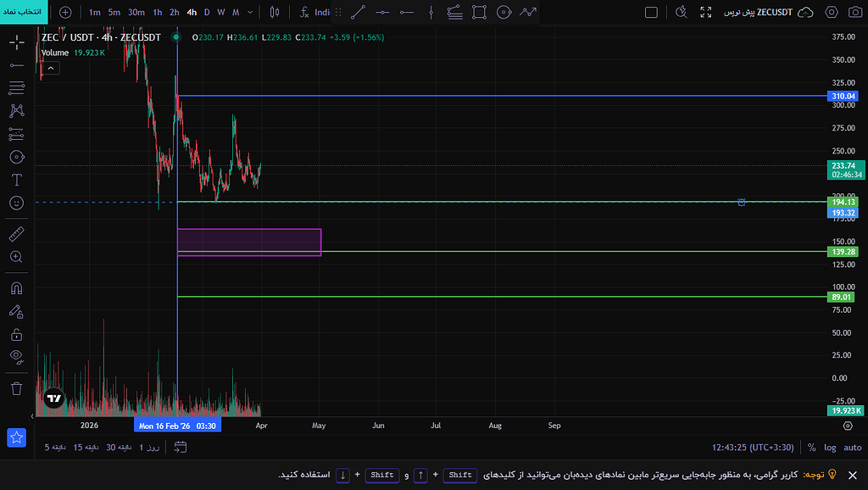Select the rectangle tool in favorites bar
Image resolution: width=868 pixels, height=490 pixels.
click(x=480, y=12)
